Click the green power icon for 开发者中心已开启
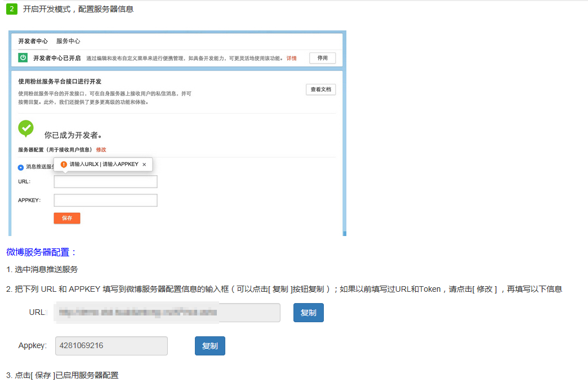Image resolution: width=588 pixels, height=387 pixels. pyautogui.click(x=23, y=58)
